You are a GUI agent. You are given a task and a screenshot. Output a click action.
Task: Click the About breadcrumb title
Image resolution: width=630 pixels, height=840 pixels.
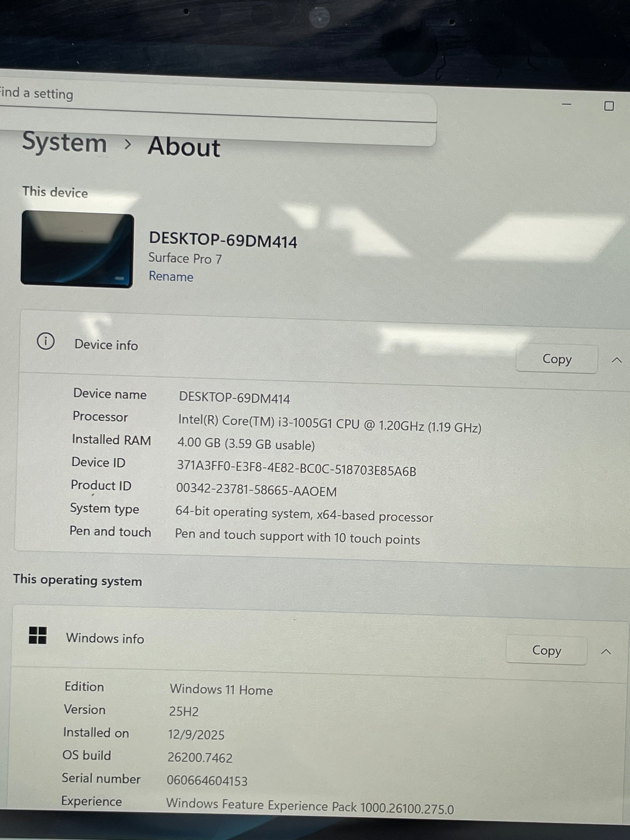184,147
